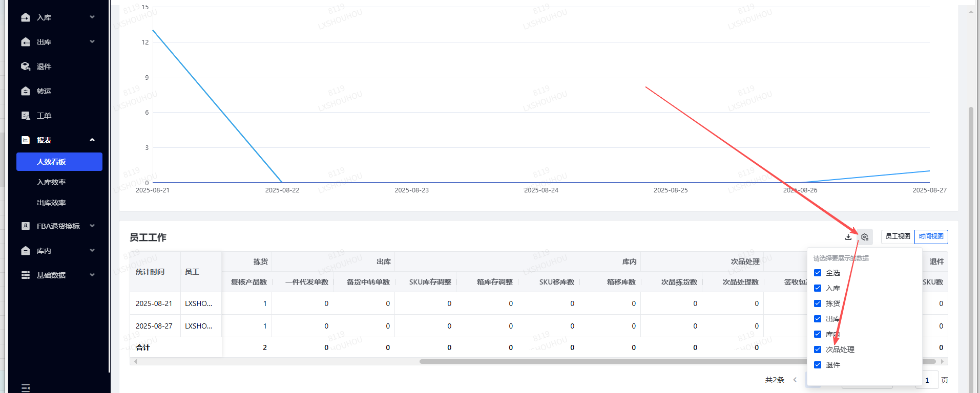The image size is (980, 393).
Task: Expand the 基础数据 menu chevron
Action: click(x=92, y=275)
